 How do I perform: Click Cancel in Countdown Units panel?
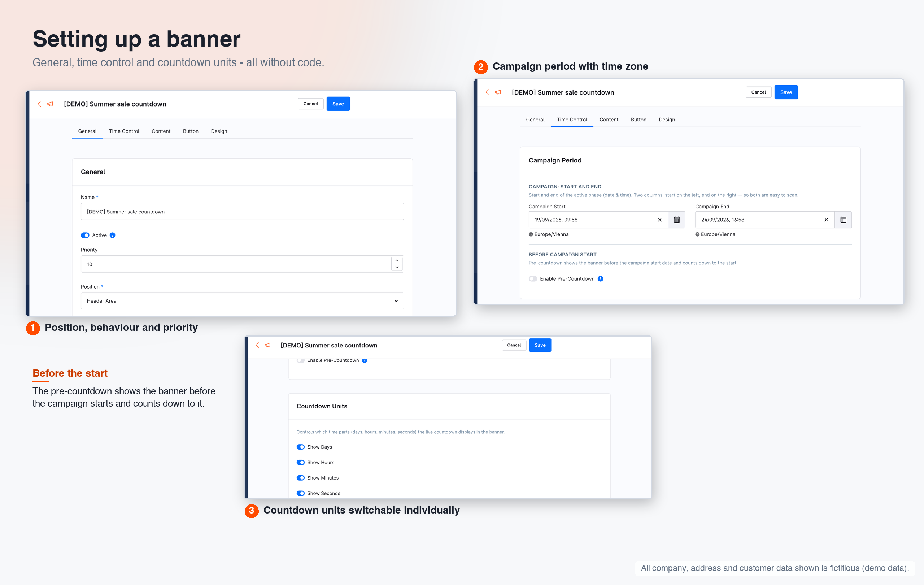pyautogui.click(x=514, y=345)
